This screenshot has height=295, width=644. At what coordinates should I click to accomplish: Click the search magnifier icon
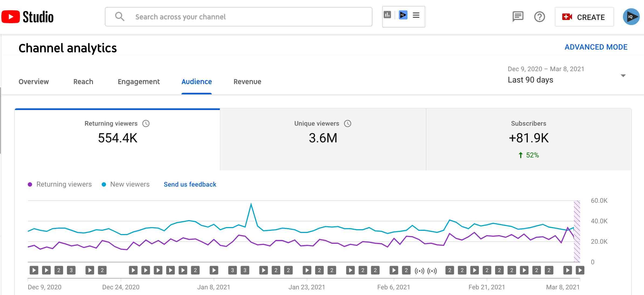(x=119, y=17)
